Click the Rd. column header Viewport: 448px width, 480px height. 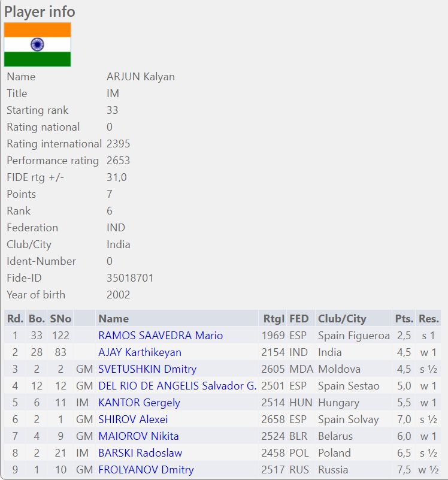pos(15,319)
